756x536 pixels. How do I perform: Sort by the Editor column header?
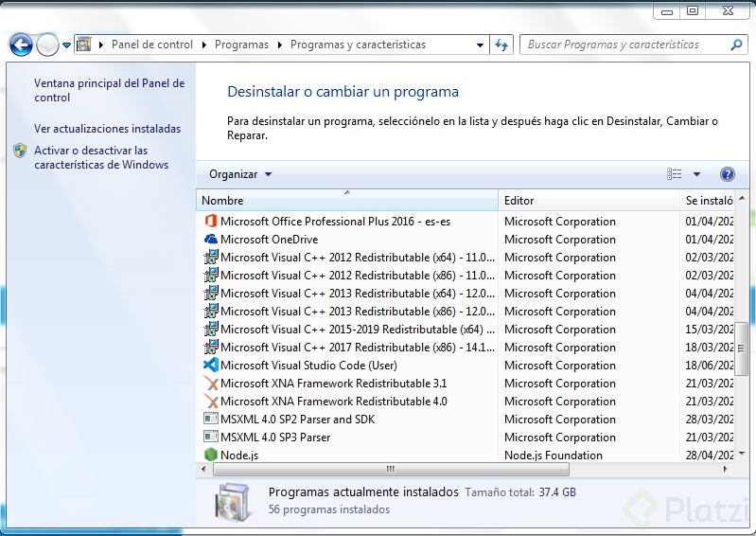(589, 200)
